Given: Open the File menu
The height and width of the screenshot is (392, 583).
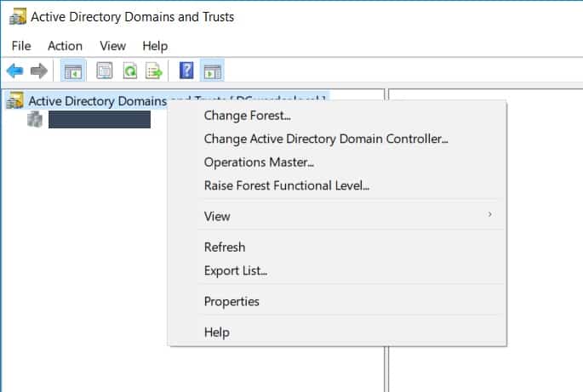Looking at the screenshot, I should click(x=21, y=46).
